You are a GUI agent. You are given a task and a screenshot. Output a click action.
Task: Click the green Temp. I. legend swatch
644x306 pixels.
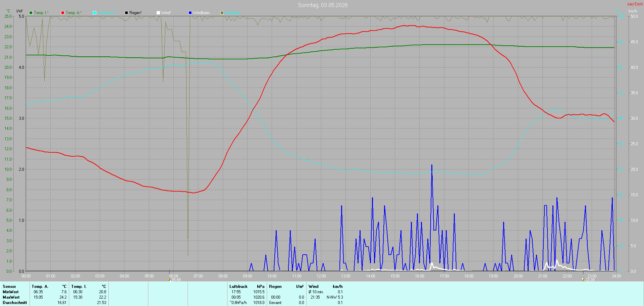[x=31, y=13]
